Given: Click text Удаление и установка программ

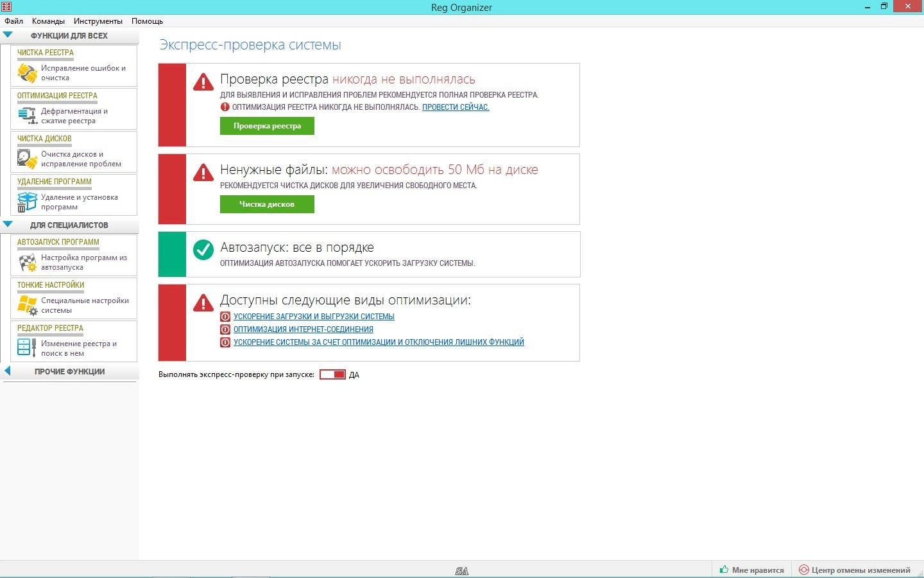Looking at the screenshot, I should [80, 202].
